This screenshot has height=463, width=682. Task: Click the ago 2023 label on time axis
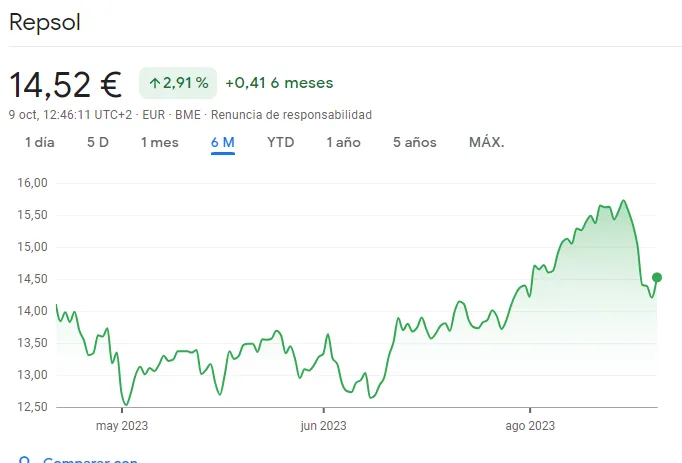529,425
